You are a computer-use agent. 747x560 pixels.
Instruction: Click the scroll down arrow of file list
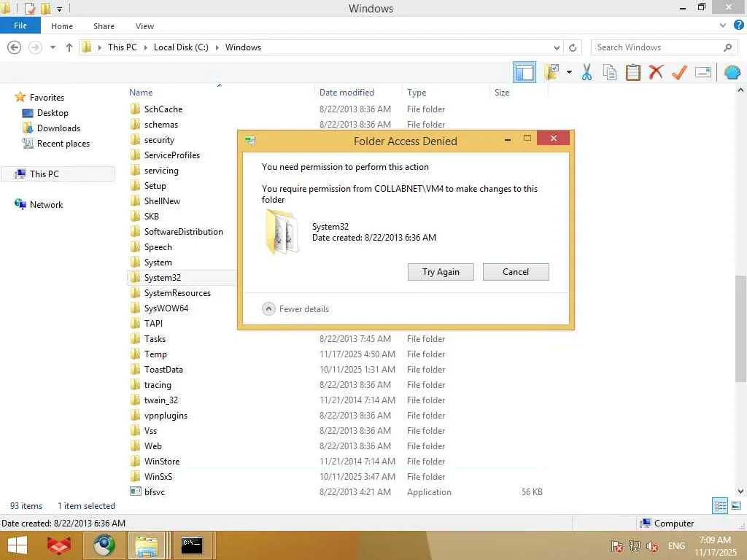tap(740, 491)
